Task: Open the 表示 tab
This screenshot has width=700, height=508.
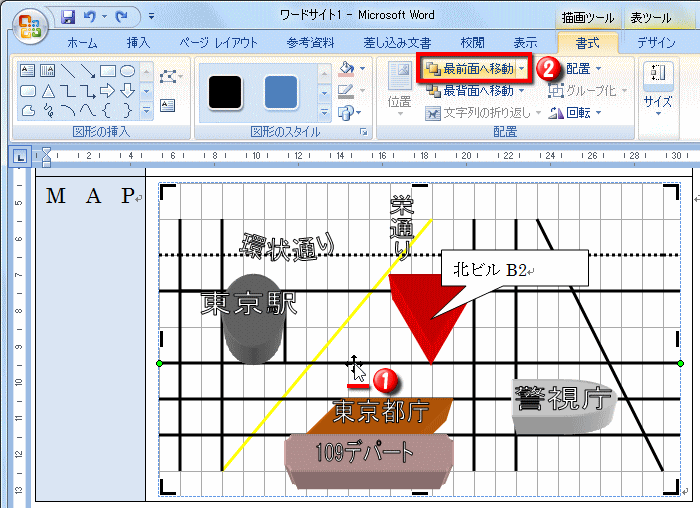Action: [525, 43]
